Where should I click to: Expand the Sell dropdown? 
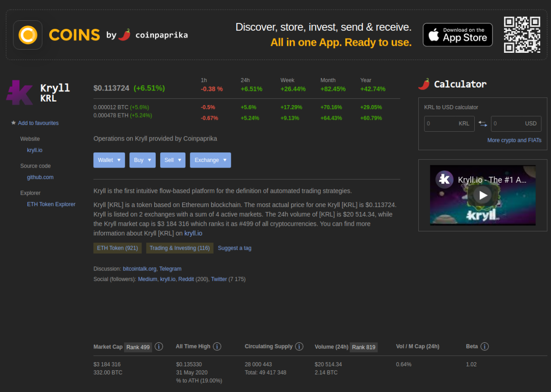[x=173, y=160]
